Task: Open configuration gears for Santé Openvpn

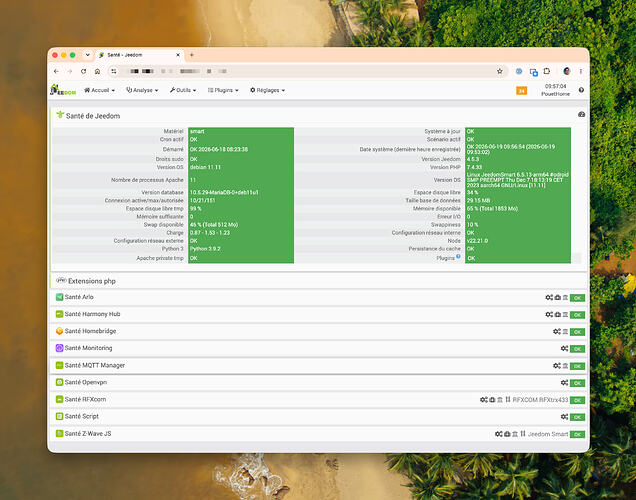Action: (564, 383)
